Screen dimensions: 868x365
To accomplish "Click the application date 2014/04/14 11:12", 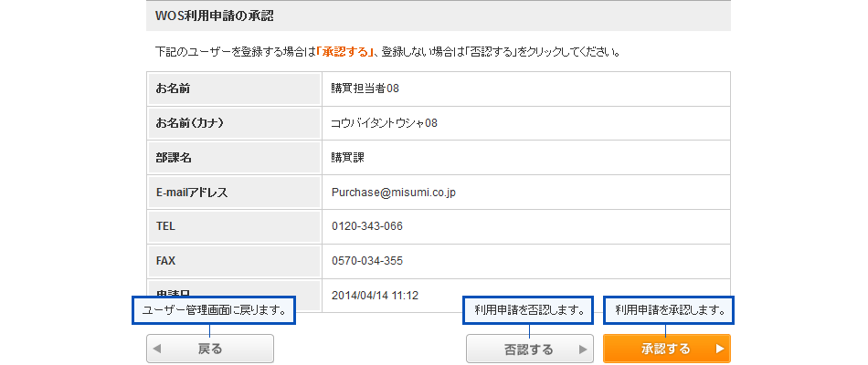I will 375,295.
